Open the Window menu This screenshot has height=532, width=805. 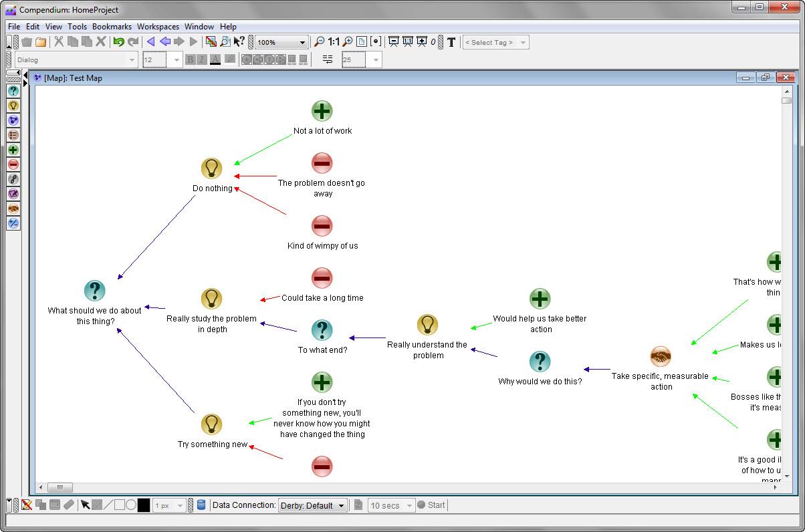[199, 27]
